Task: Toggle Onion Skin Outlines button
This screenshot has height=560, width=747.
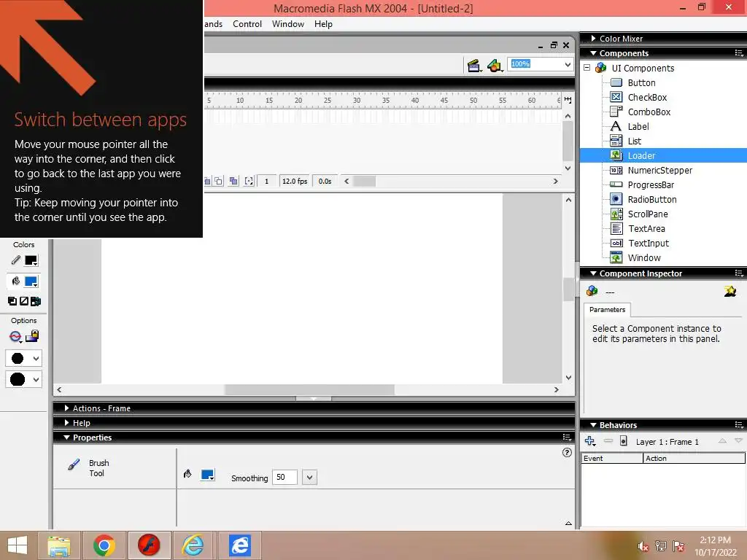Action: (x=218, y=181)
